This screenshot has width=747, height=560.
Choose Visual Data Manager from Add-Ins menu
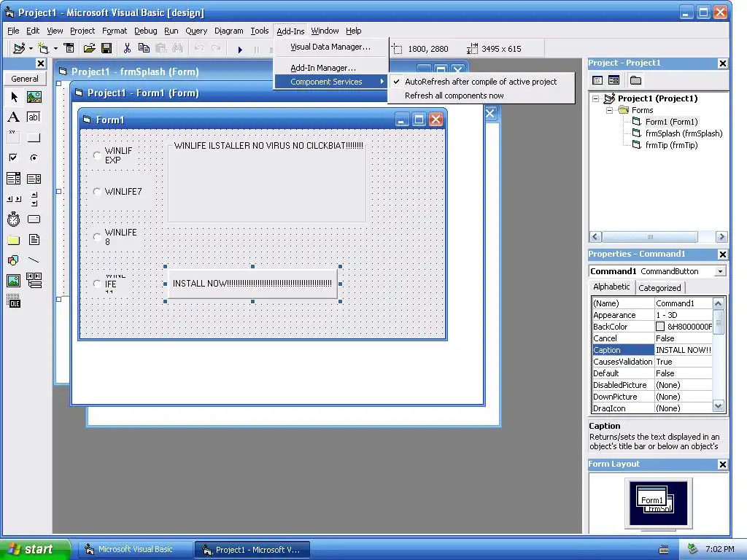click(x=331, y=47)
